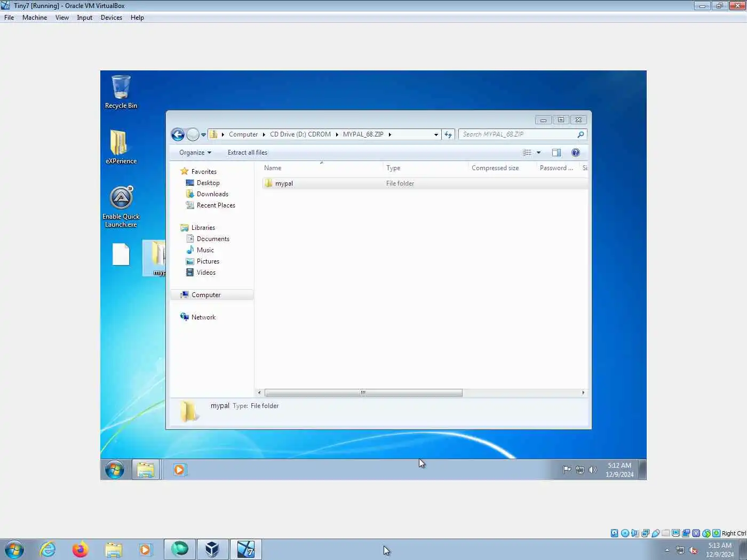Refresh the MYPAL_68.ZIP folder view

[x=448, y=134]
